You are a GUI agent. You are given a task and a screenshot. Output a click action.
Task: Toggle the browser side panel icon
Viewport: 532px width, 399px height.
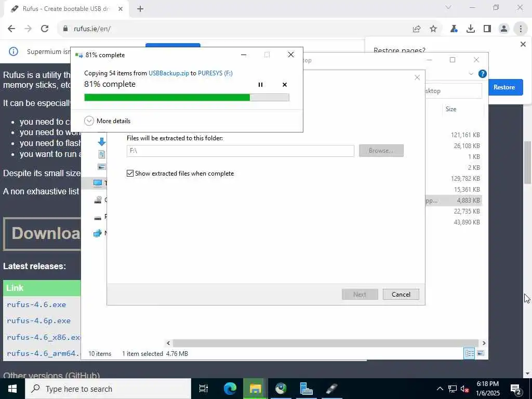pos(487,29)
